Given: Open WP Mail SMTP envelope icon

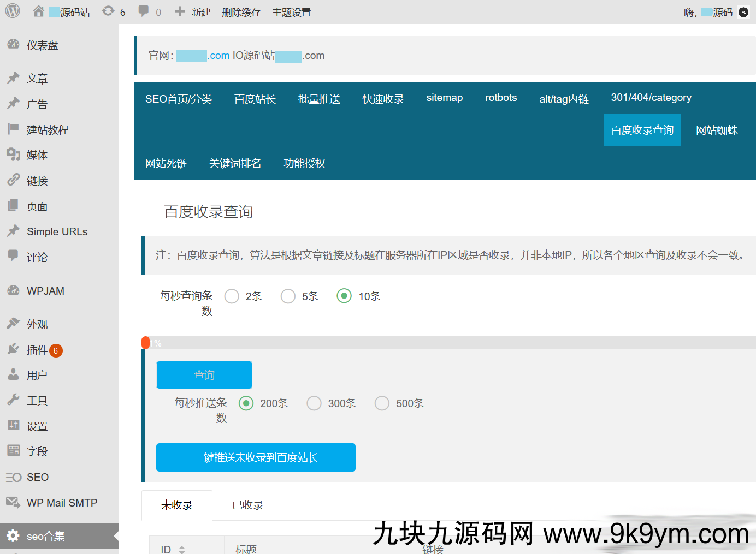Looking at the screenshot, I should 14,502.
